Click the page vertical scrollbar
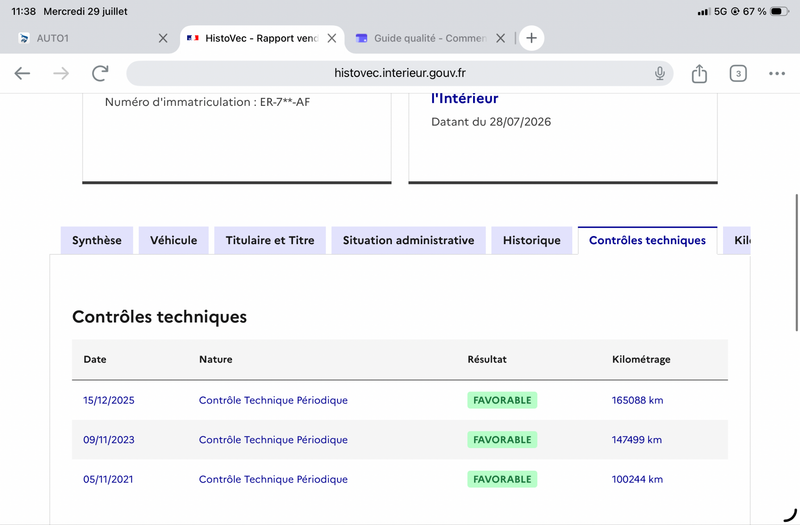Screen dimensions: 800x525 click(796, 263)
